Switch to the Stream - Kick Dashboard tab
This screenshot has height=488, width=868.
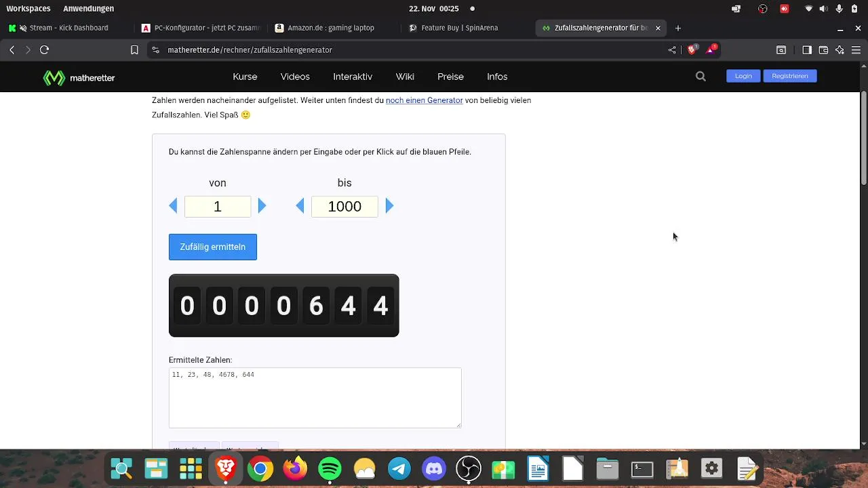(68, 28)
